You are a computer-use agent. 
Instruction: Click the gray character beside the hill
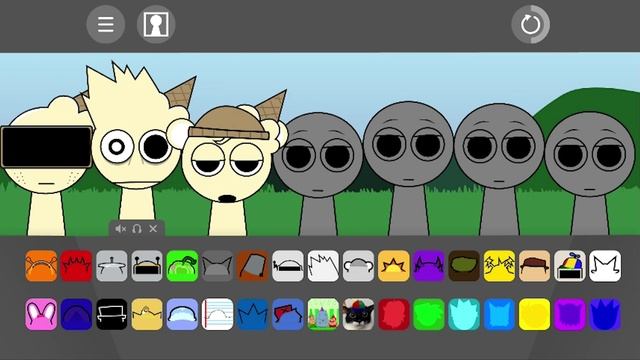[589, 173]
